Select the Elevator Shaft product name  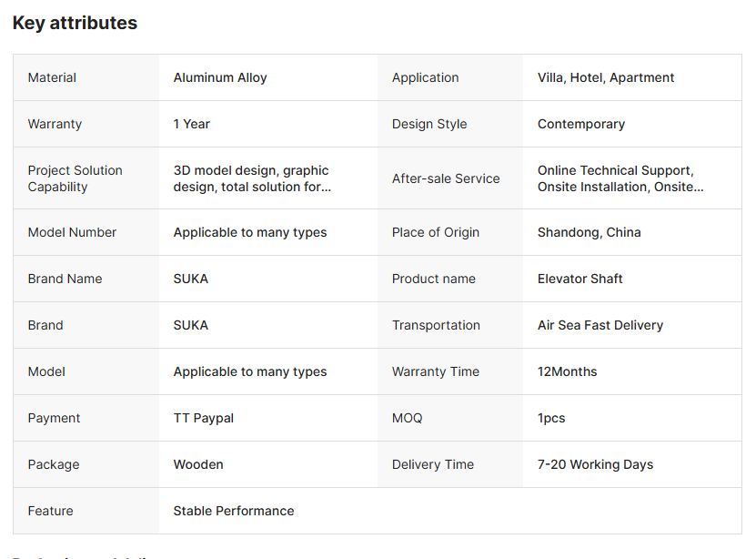coord(580,279)
